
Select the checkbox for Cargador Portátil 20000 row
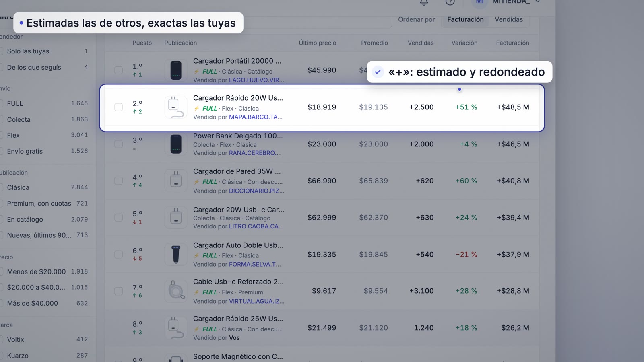pos(118,70)
